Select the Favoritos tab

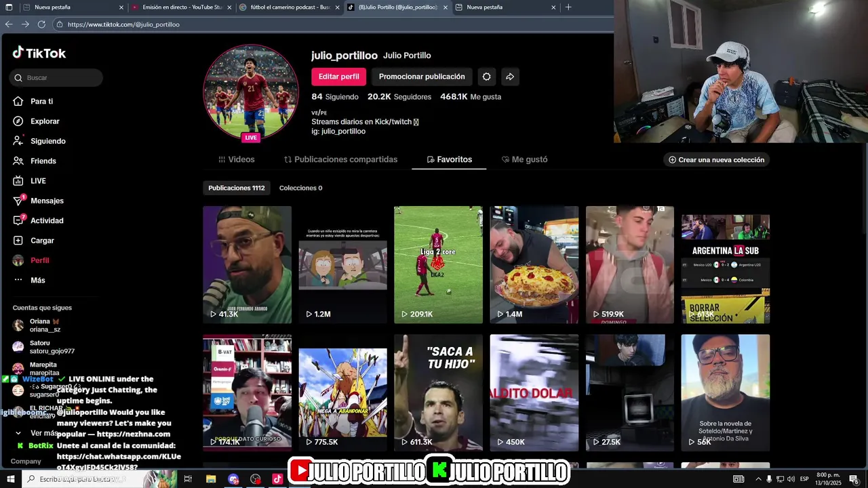point(449,159)
